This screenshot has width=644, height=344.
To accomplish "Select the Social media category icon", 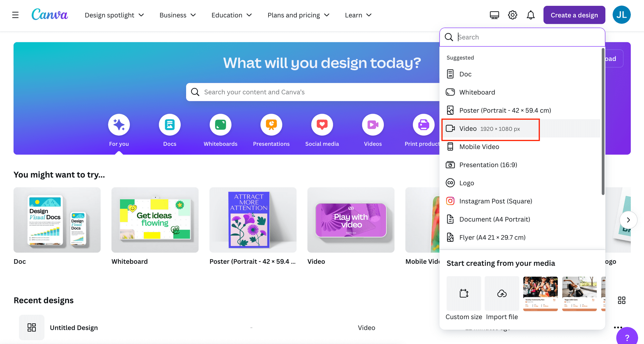I will 322,125.
